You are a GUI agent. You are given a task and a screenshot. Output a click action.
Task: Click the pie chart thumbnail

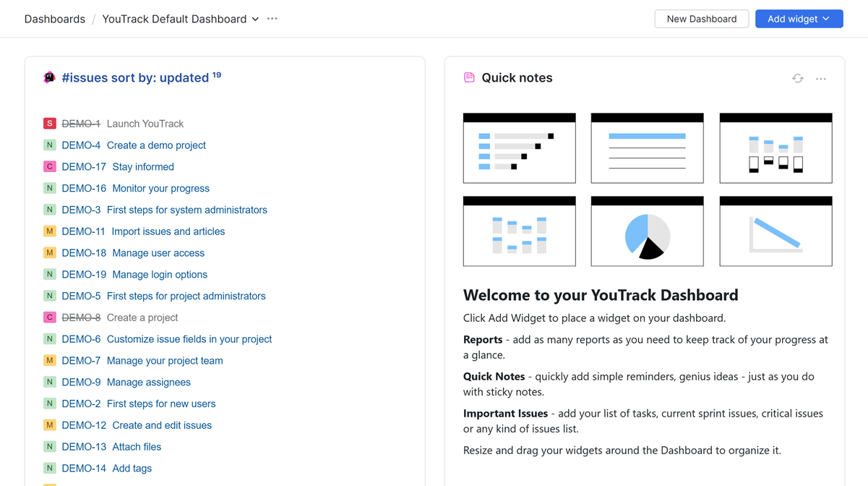(x=647, y=231)
